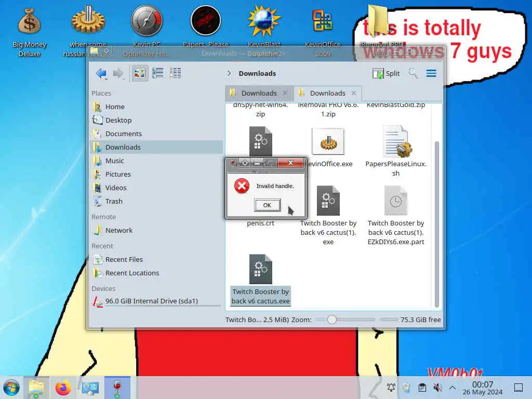Go back with the blue Back arrow
532x399 pixels.
(101, 73)
